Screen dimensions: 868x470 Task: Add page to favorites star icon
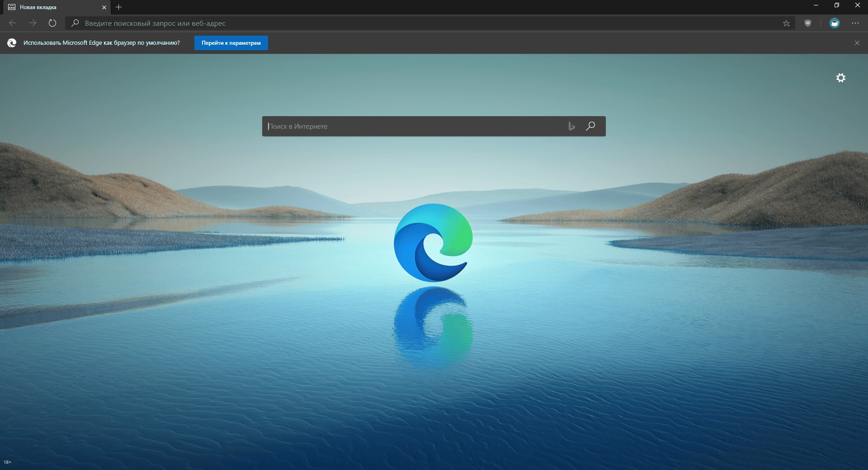coord(786,23)
